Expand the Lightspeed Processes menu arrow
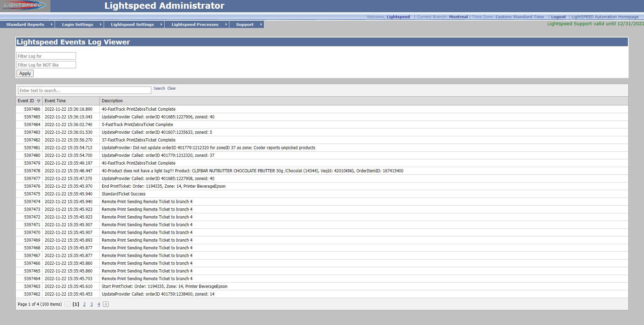This screenshot has height=325, width=644. click(226, 25)
